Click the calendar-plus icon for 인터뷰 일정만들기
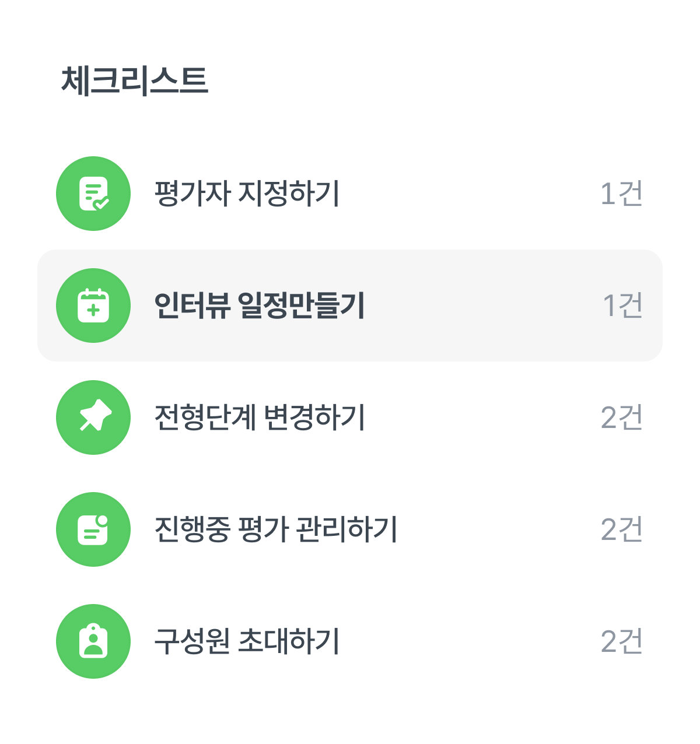This screenshot has height=744, width=700. [x=93, y=306]
